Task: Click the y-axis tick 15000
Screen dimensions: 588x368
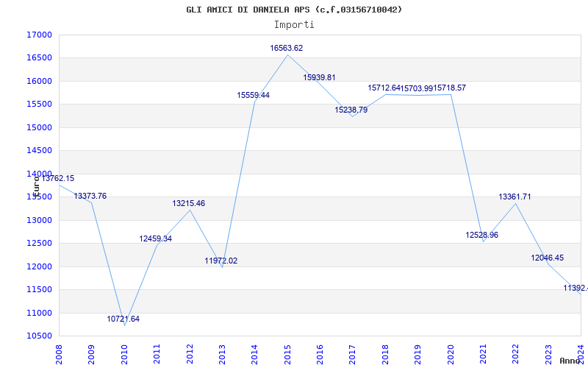Action: 39,127
